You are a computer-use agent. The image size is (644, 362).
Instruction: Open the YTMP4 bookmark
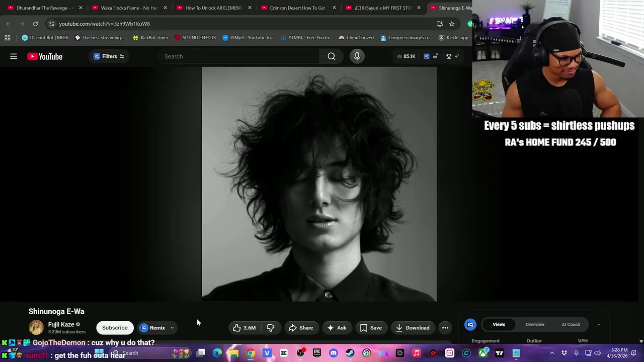coord(306,38)
